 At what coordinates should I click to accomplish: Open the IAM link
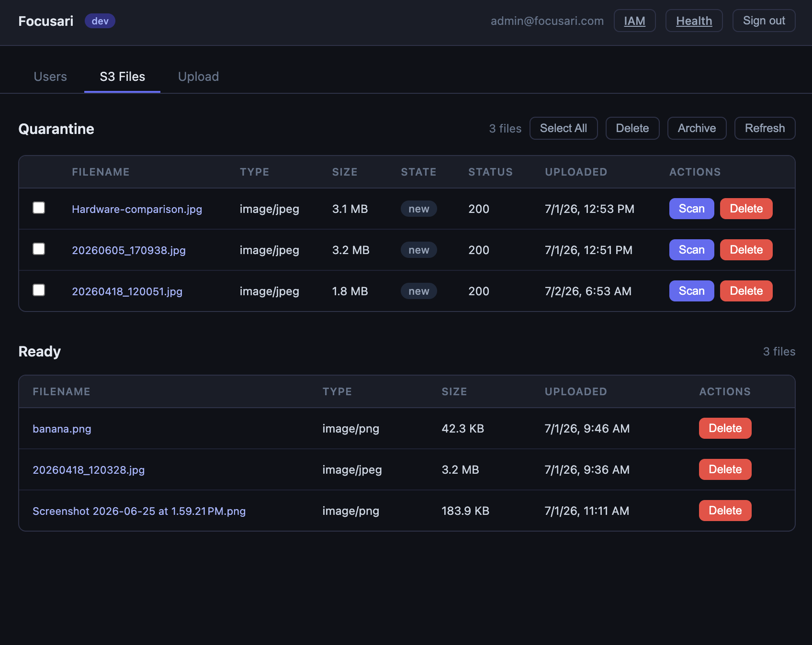click(x=634, y=21)
